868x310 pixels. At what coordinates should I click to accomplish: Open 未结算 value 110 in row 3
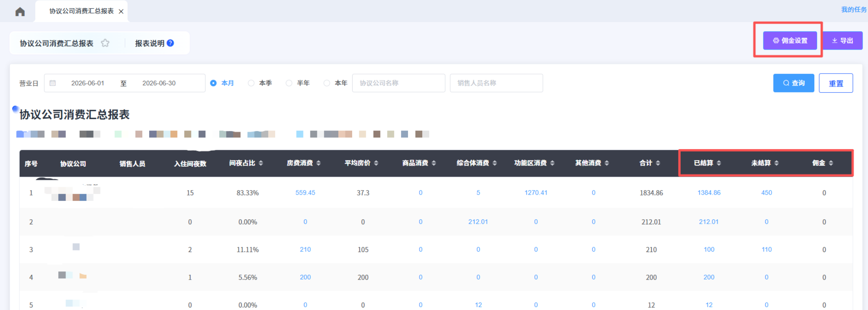767,249
